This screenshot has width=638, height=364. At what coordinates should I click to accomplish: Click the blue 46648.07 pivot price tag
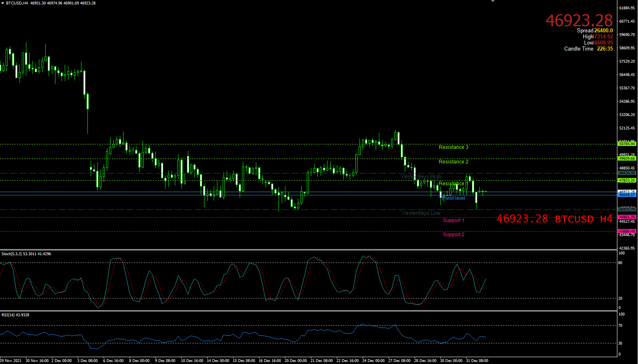(x=627, y=195)
